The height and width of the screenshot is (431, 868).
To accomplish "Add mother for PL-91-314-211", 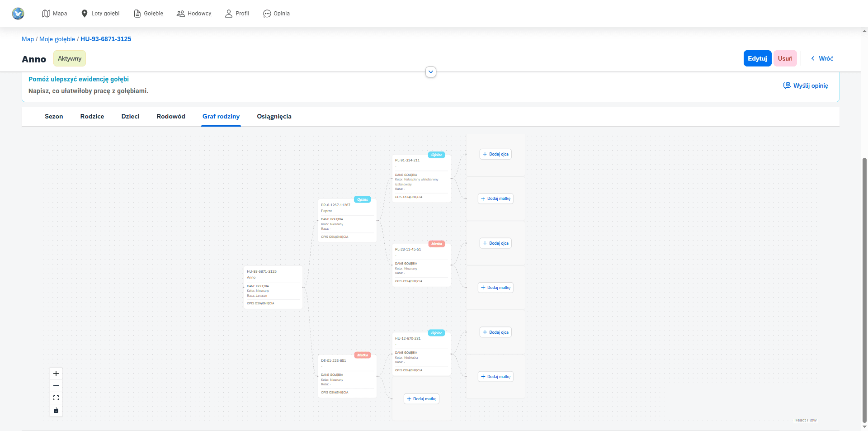I will pos(495,199).
